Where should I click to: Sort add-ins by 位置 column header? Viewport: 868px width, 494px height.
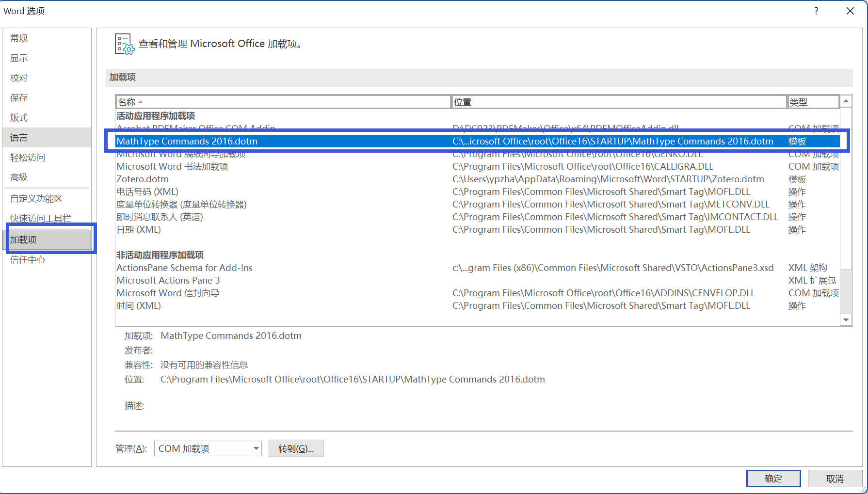[619, 102]
